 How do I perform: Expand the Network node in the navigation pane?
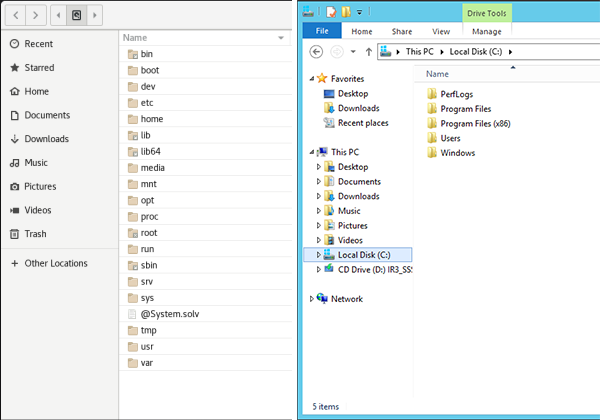click(312, 299)
